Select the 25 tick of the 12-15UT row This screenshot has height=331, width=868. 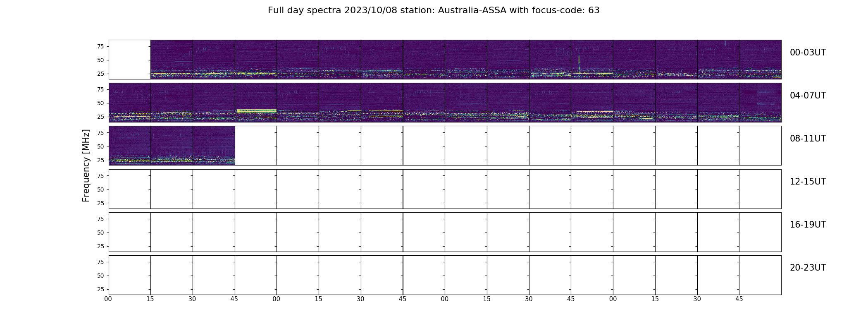coord(100,203)
